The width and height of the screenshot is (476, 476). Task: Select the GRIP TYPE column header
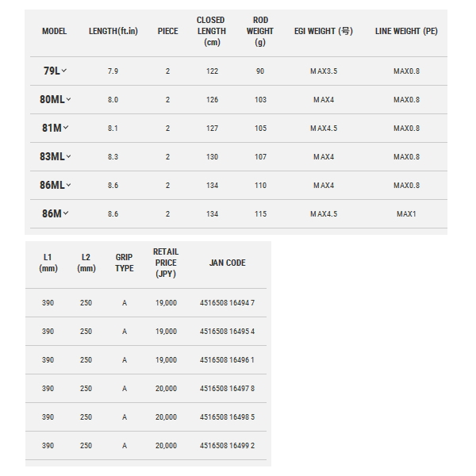click(125, 263)
